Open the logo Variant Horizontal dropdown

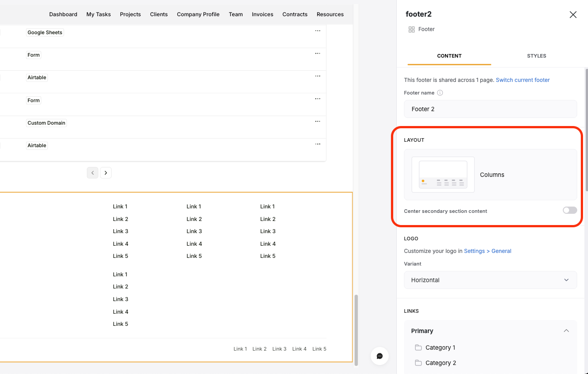tap(490, 280)
